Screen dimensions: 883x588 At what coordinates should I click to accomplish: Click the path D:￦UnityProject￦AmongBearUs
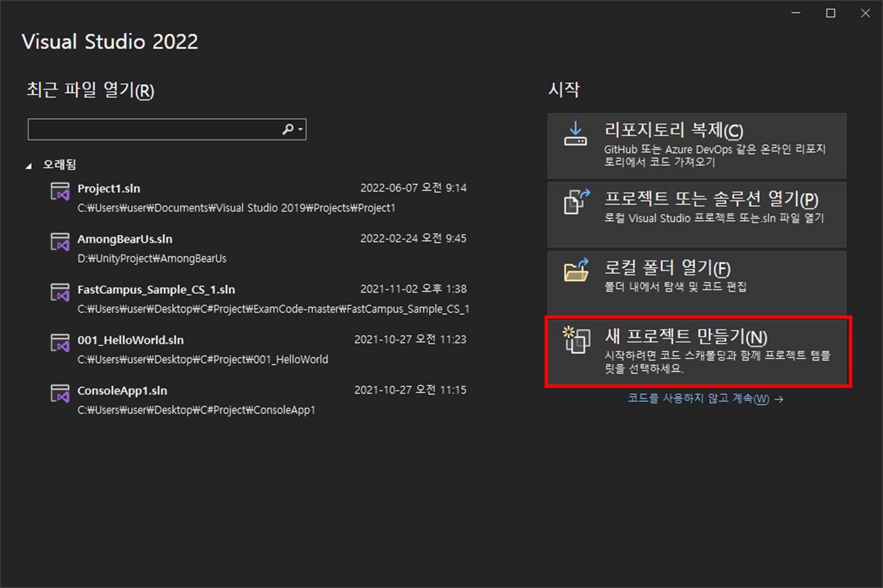coord(152,259)
